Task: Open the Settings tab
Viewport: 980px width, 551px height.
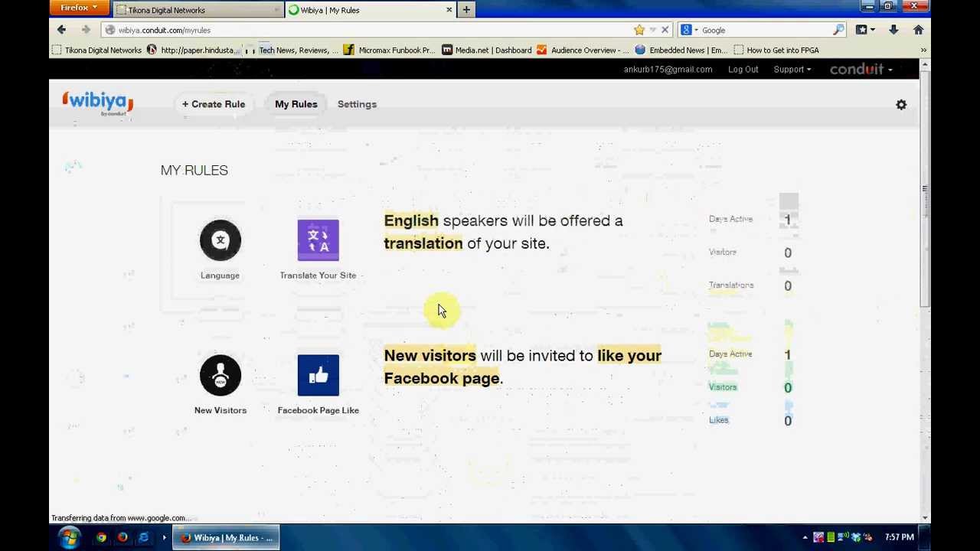Action: point(357,104)
